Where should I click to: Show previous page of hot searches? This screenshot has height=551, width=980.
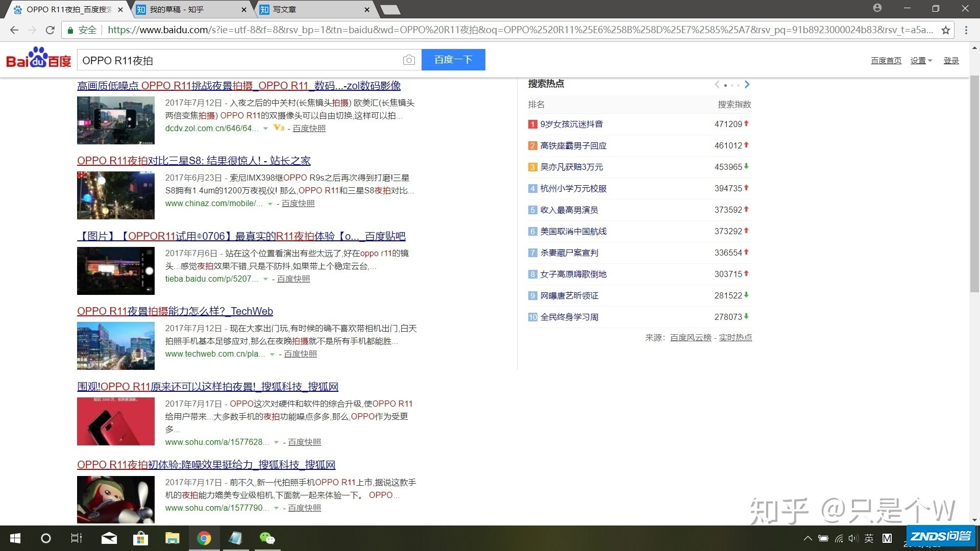click(x=717, y=85)
